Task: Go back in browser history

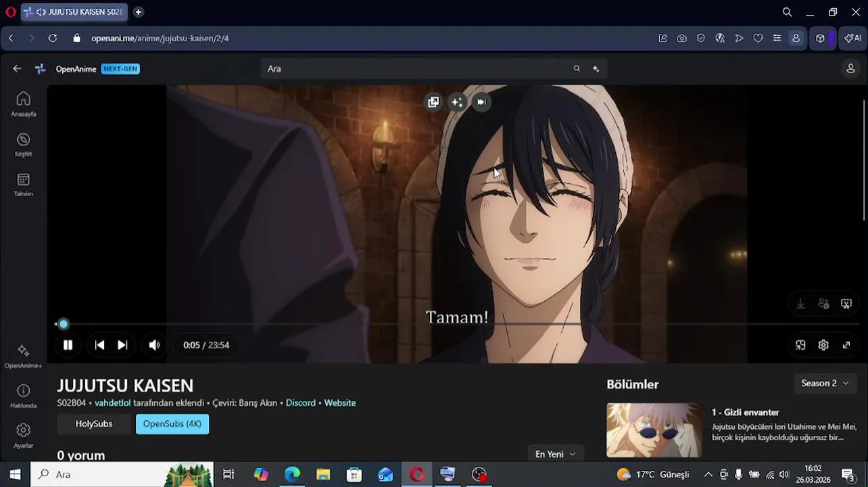Action: [x=11, y=39]
